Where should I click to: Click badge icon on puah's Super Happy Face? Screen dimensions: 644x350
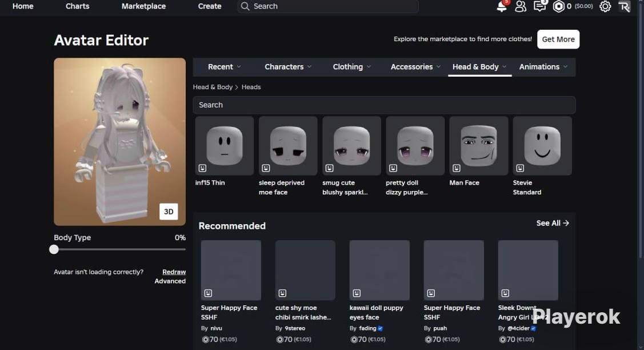[x=431, y=293]
